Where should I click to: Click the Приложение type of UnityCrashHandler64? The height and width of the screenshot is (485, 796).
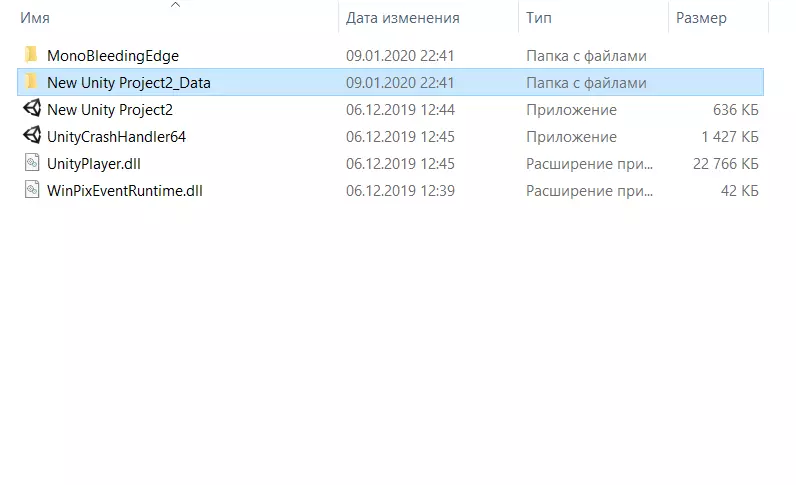[x=571, y=137]
